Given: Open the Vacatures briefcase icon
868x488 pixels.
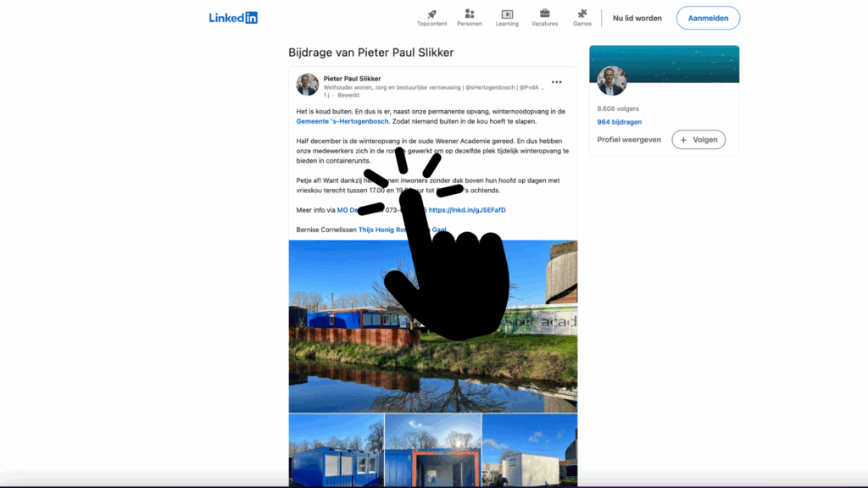Looking at the screenshot, I should coord(544,14).
